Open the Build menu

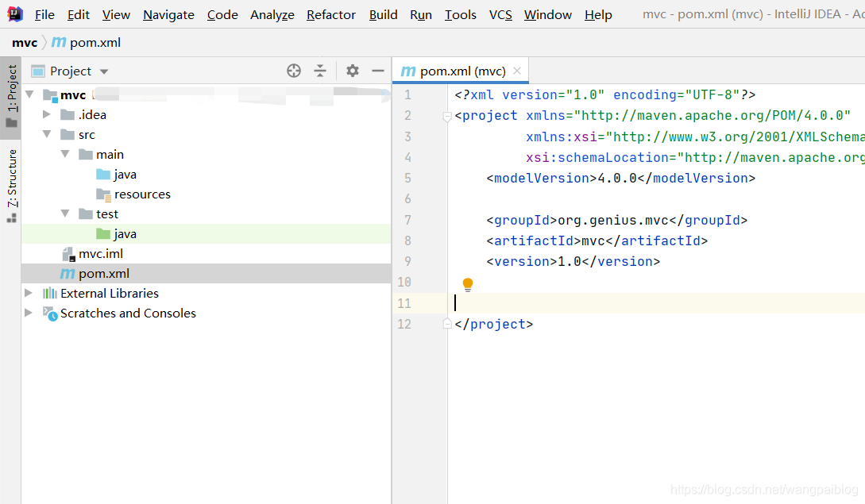coord(383,15)
